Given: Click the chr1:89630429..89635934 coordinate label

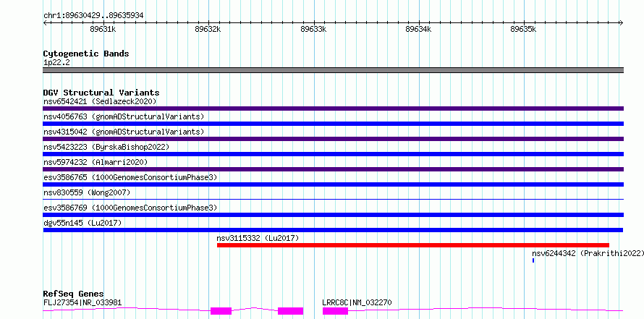Looking at the screenshot, I should click(93, 15).
